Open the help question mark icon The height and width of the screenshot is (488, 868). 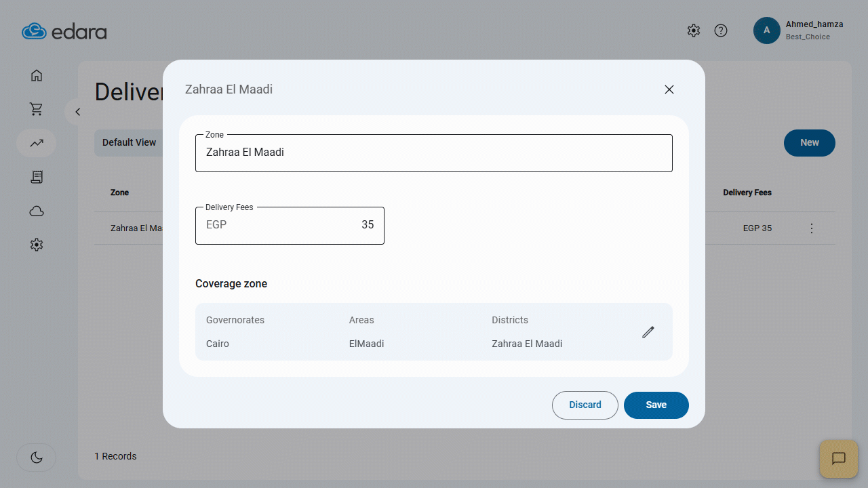(720, 30)
